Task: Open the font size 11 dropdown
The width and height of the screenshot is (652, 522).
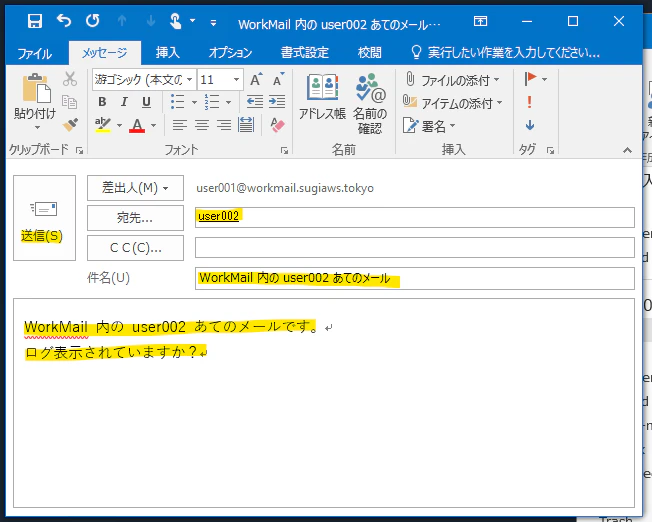Action: (236, 79)
